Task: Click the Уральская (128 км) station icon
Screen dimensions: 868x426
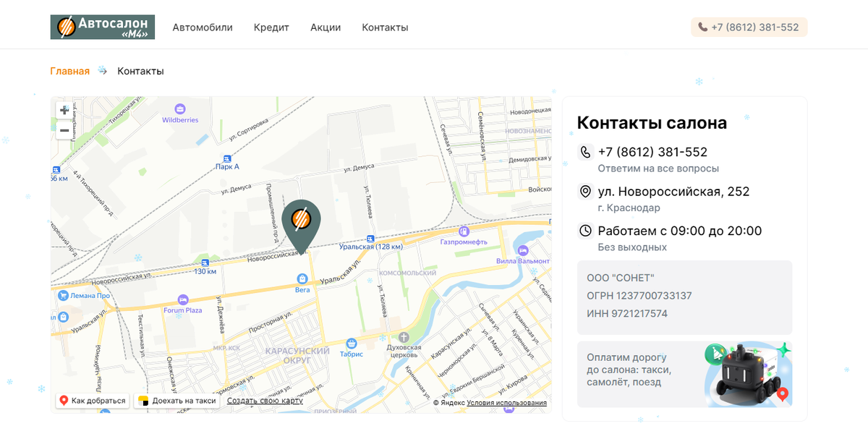Action: coord(370,238)
